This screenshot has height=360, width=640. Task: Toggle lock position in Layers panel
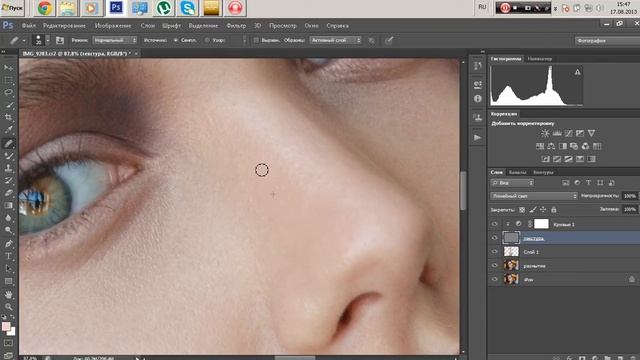pos(543,210)
